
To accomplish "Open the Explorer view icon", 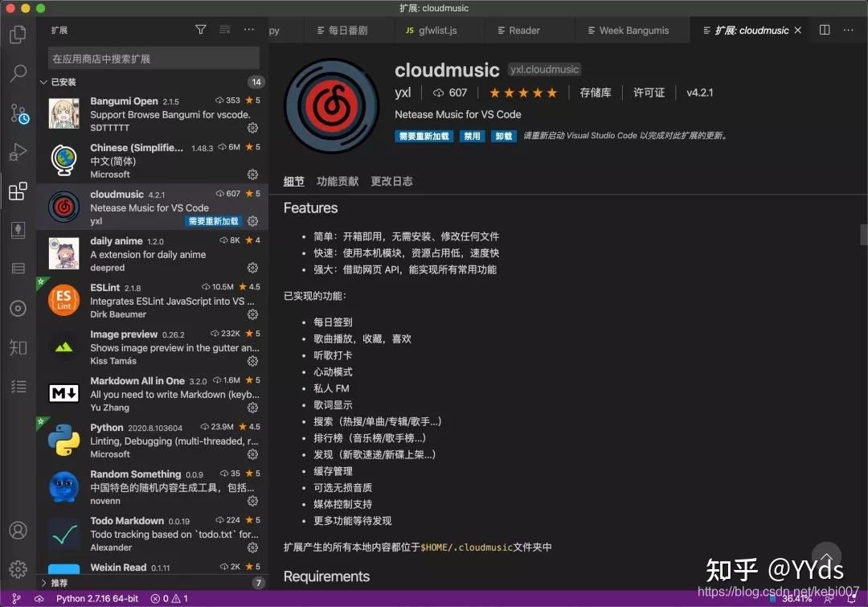I will tap(18, 35).
